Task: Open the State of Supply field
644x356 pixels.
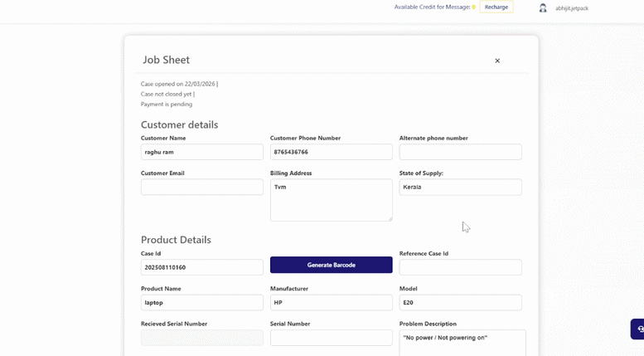Action: pyautogui.click(x=460, y=187)
